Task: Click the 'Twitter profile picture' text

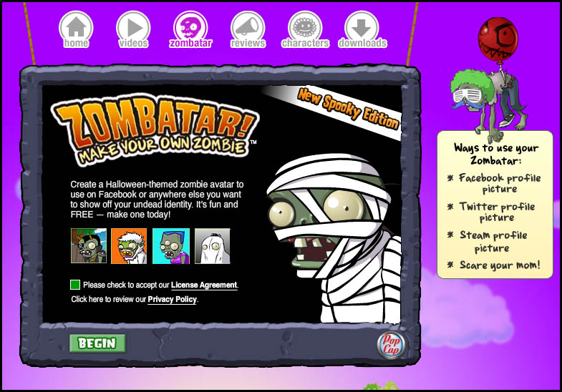Action: tap(496, 212)
